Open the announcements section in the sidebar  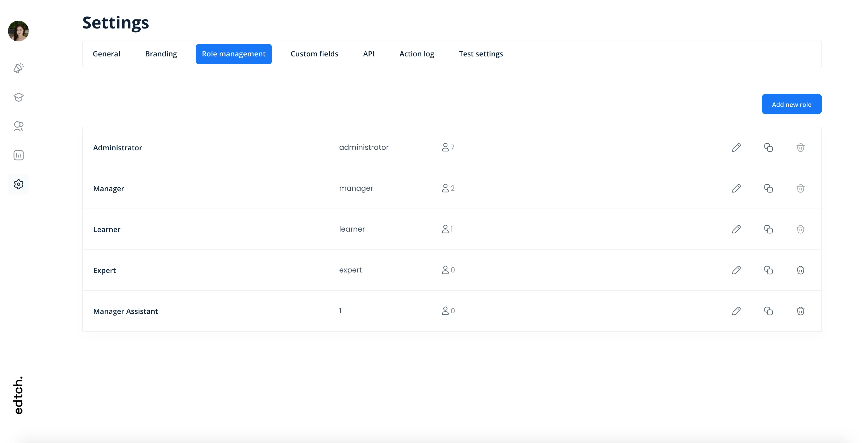tap(19, 68)
